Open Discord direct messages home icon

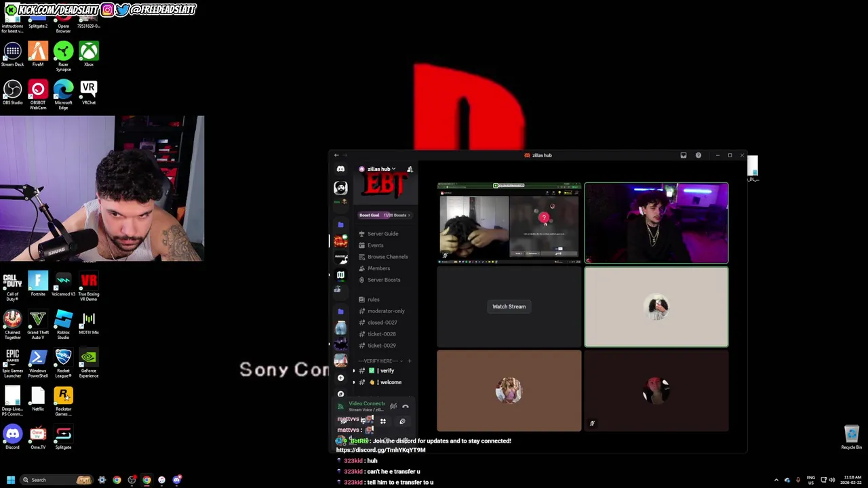click(340, 169)
